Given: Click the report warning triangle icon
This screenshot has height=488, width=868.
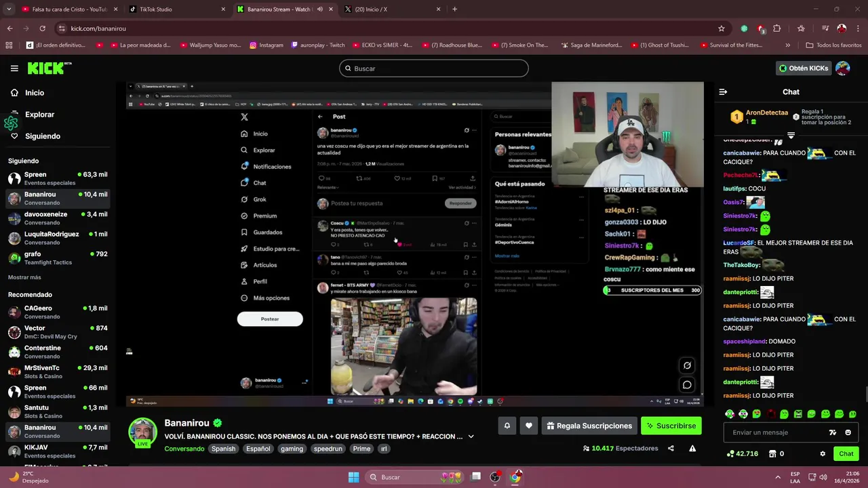Looking at the screenshot, I should (x=692, y=448).
